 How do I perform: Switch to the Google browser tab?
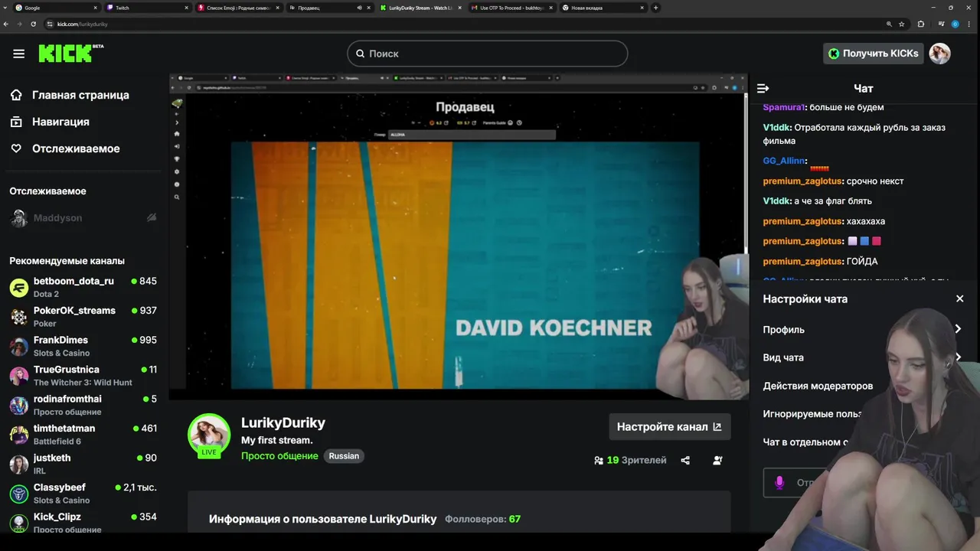(56, 8)
